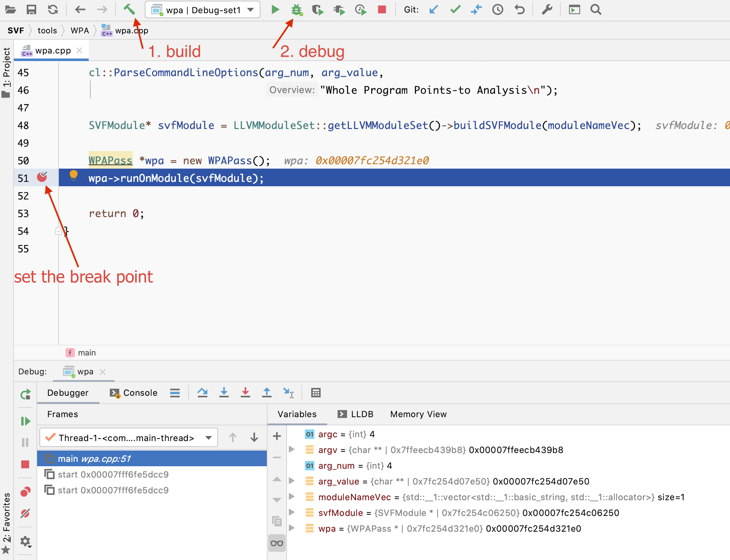This screenshot has height=560, width=730.
Task: Click Show Execution Point icon
Action: [x=175, y=393]
